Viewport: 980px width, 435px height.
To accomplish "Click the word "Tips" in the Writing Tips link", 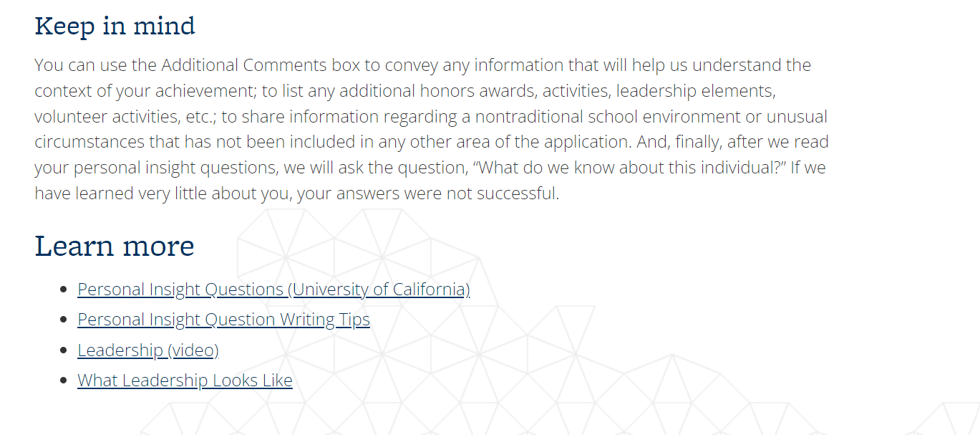I will pyautogui.click(x=355, y=320).
